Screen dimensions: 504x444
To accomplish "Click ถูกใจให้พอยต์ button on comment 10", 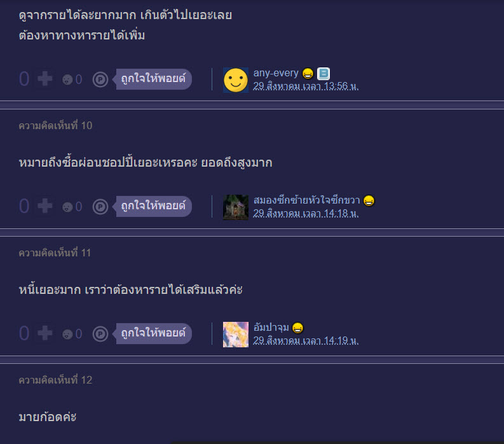I will coord(153,206).
